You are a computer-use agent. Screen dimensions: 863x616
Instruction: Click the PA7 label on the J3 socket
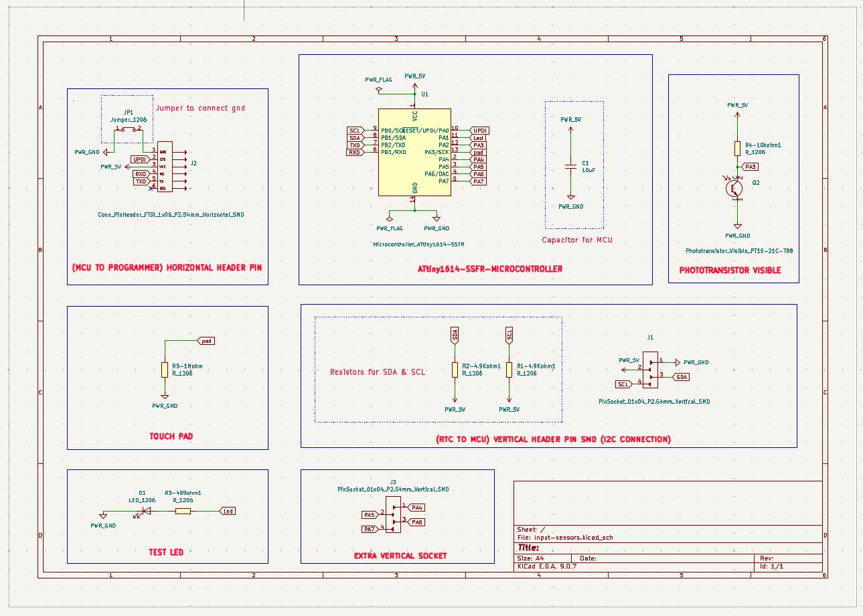tap(369, 529)
